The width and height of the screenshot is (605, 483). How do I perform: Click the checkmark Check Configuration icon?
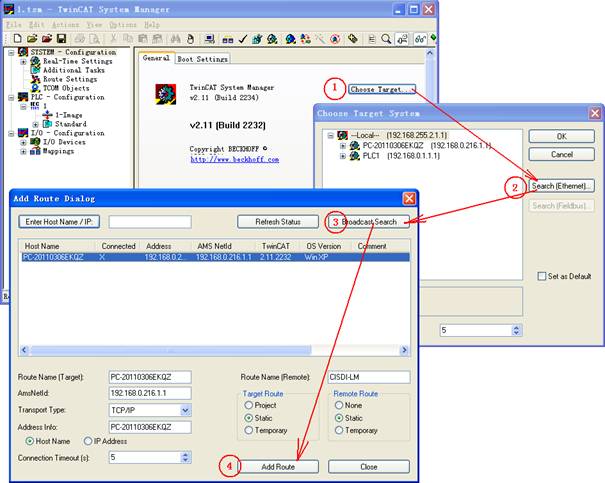240,38
